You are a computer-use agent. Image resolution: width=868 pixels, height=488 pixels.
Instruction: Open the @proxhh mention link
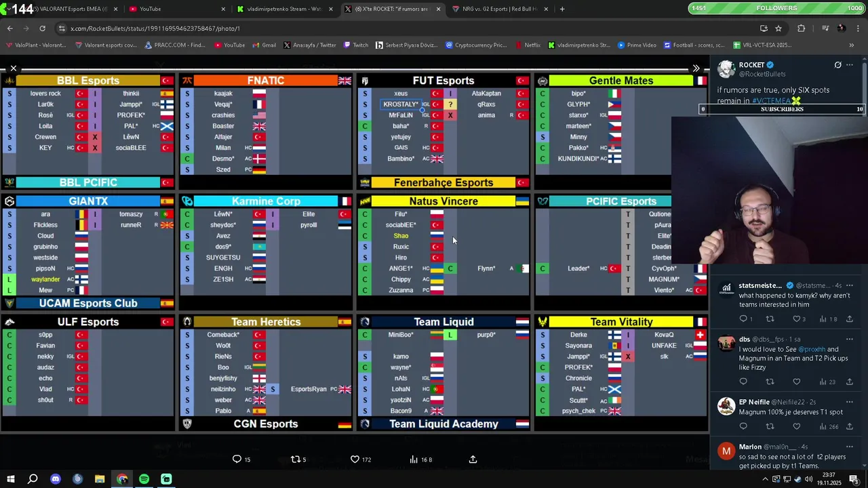[812, 349]
